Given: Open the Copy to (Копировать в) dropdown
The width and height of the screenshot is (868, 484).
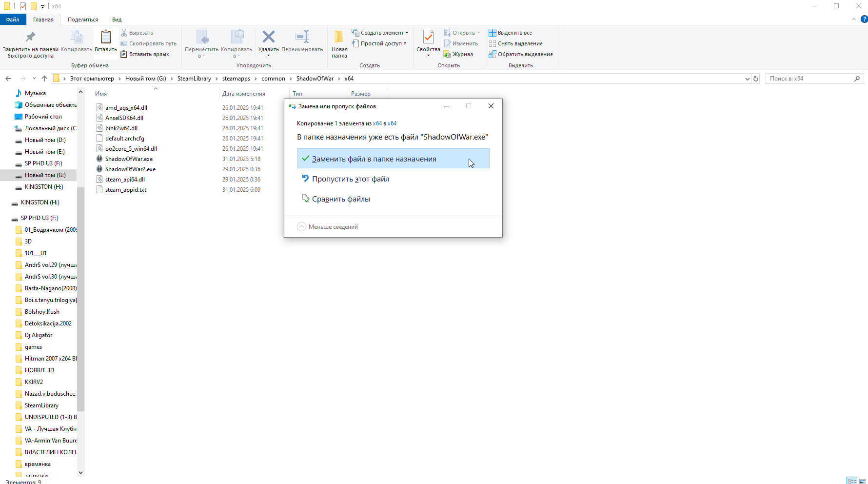Looking at the screenshot, I should tap(237, 44).
